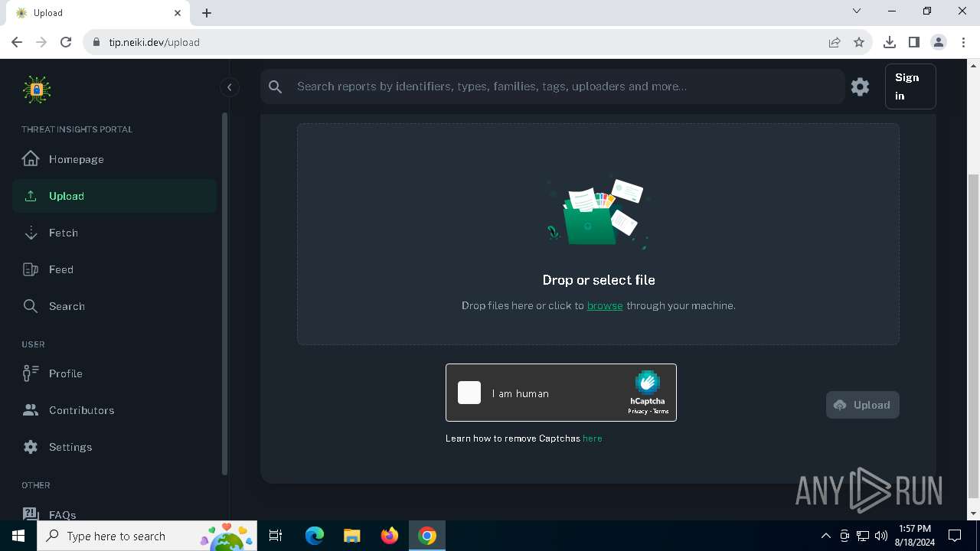Open the Fetch page
The height and width of the screenshot is (551, 980).
(x=115, y=233)
